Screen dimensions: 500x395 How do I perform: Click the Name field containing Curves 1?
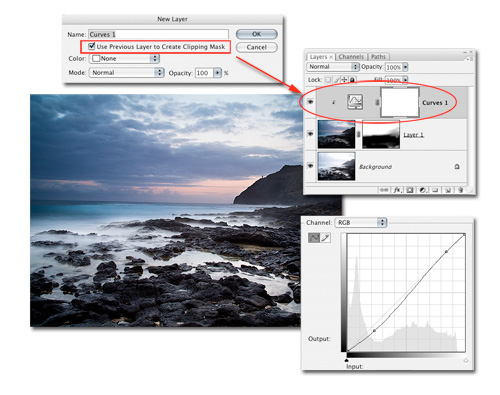pos(158,34)
